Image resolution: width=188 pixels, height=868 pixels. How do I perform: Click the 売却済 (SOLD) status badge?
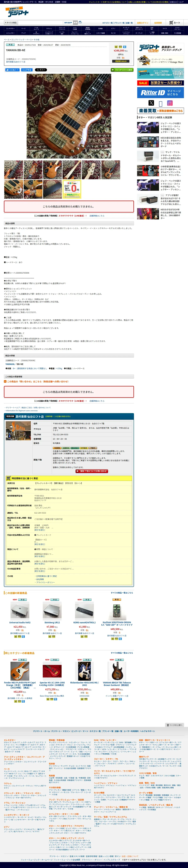coord(121,61)
